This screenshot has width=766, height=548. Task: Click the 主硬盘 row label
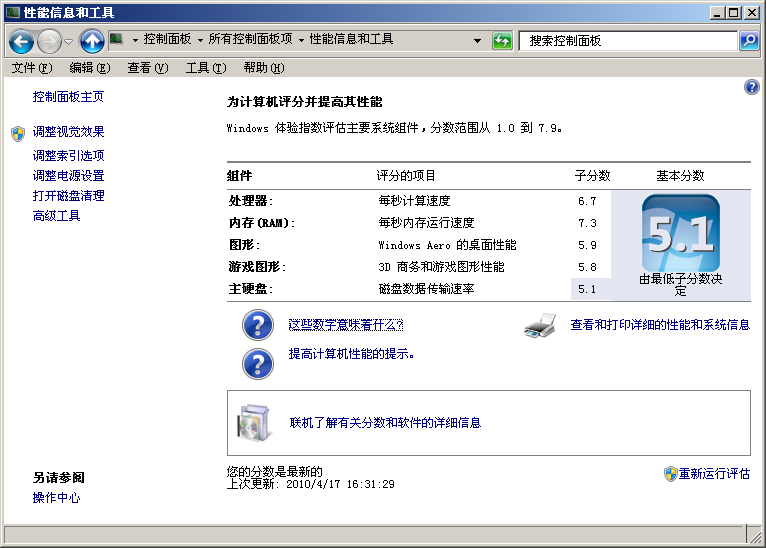point(251,289)
